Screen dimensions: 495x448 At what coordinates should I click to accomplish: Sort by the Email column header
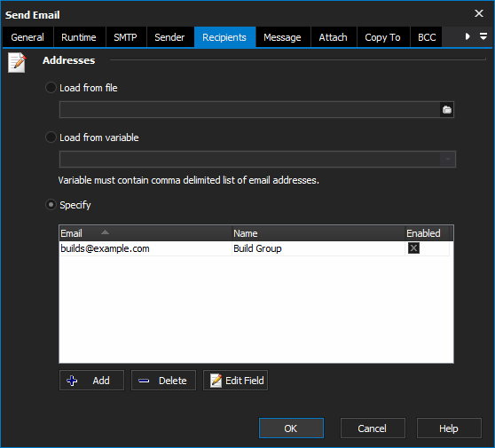[145, 233]
